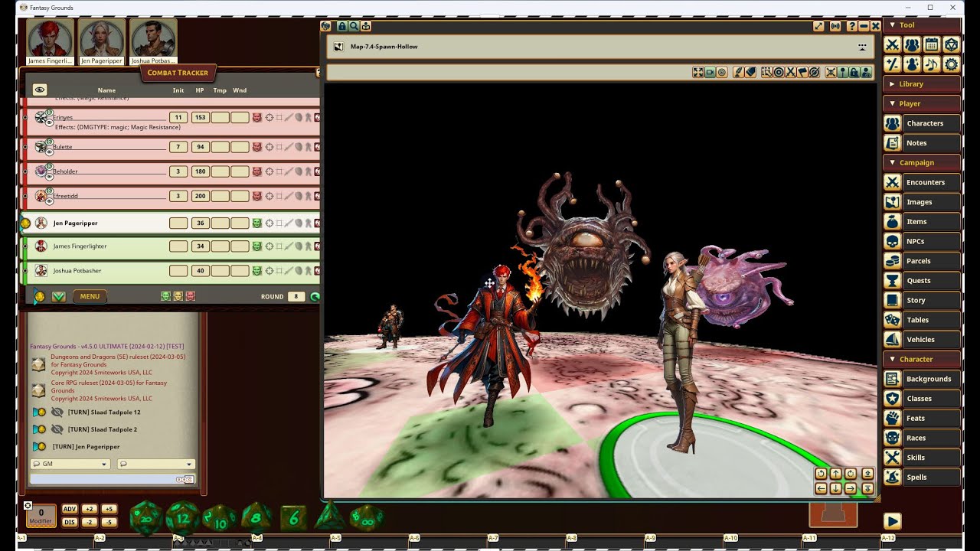The height and width of the screenshot is (551, 980).
Task: Click the A-9 marker on bottom timeline
Action: pyautogui.click(x=650, y=538)
